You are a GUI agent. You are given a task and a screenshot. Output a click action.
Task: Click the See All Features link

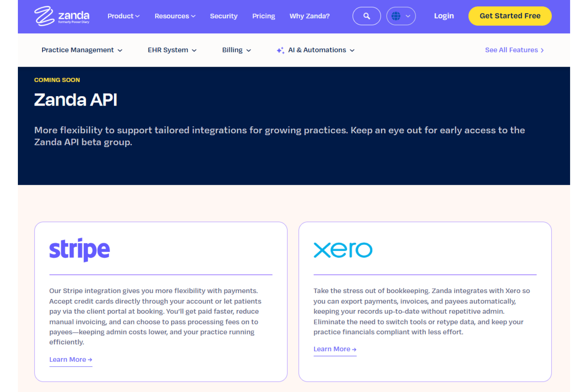point(514,50)
